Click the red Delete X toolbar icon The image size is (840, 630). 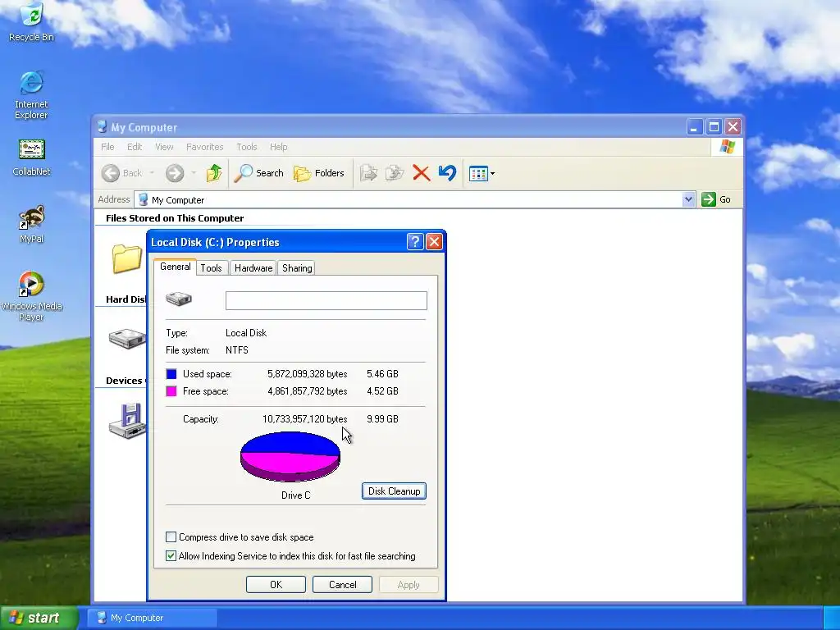pos(421,173)
